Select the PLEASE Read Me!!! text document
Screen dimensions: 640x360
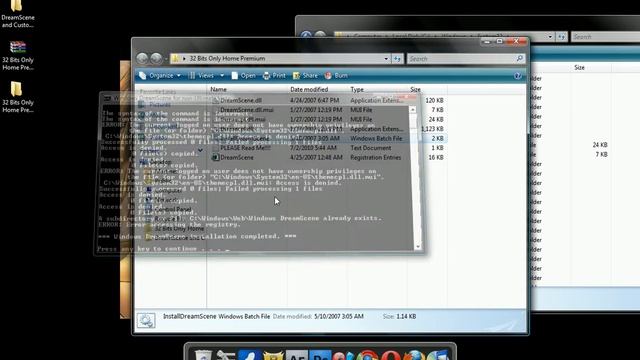click(x=245, y=148)
